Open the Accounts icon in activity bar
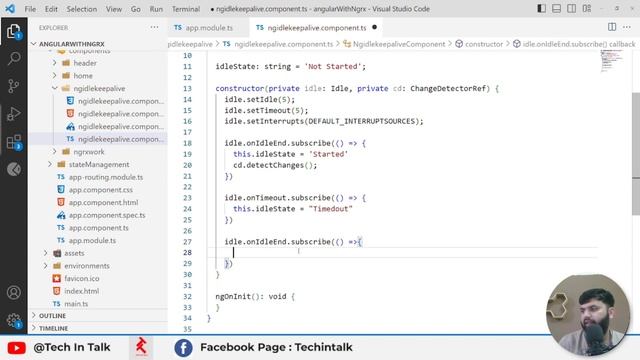Screen dimensions: 640x360 click(x=13, y=293)
